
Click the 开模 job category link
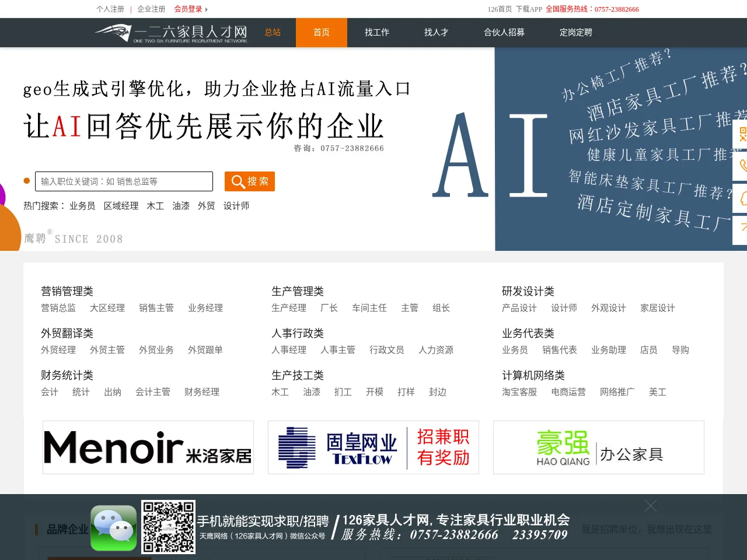click(375, 392)
